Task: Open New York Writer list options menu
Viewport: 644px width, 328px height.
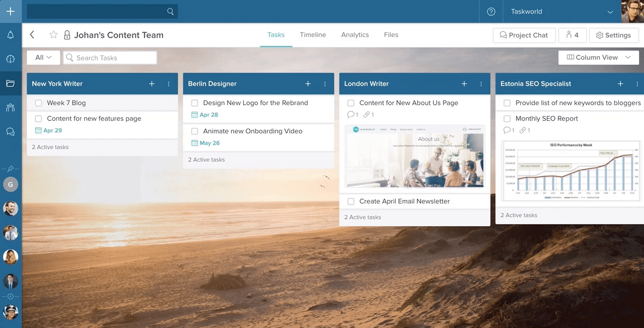Action: [169, 84]
